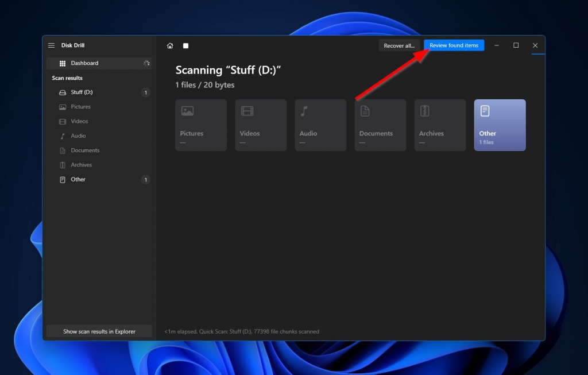Click the Recover all... button
Image resolution: width=588 pixels, height=375 pixels.
pyautogui.click(x=399, y=46)
